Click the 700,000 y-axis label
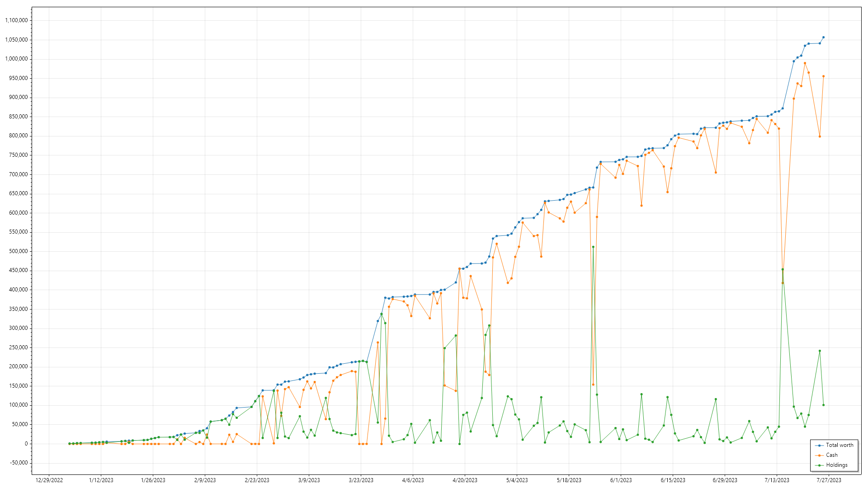This screenshot has width=868, height=488. (18, 174)
